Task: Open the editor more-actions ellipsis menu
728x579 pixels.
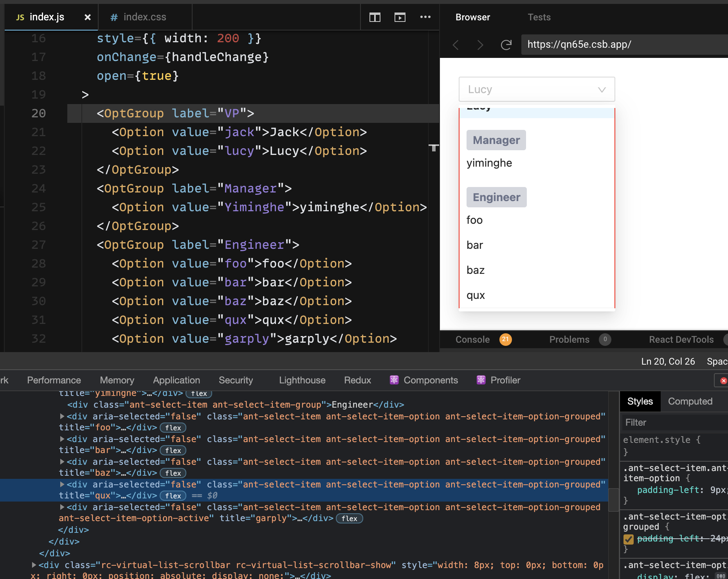Action: 425,17
